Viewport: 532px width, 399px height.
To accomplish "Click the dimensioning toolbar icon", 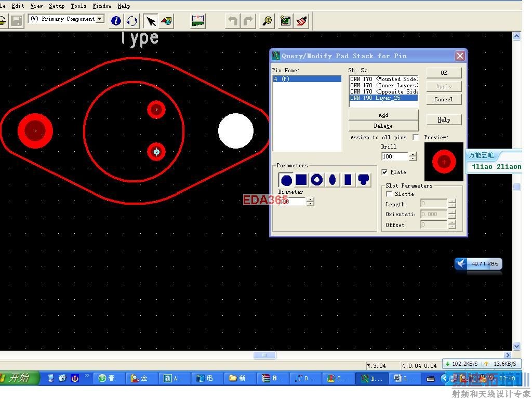I will point(198,21).
